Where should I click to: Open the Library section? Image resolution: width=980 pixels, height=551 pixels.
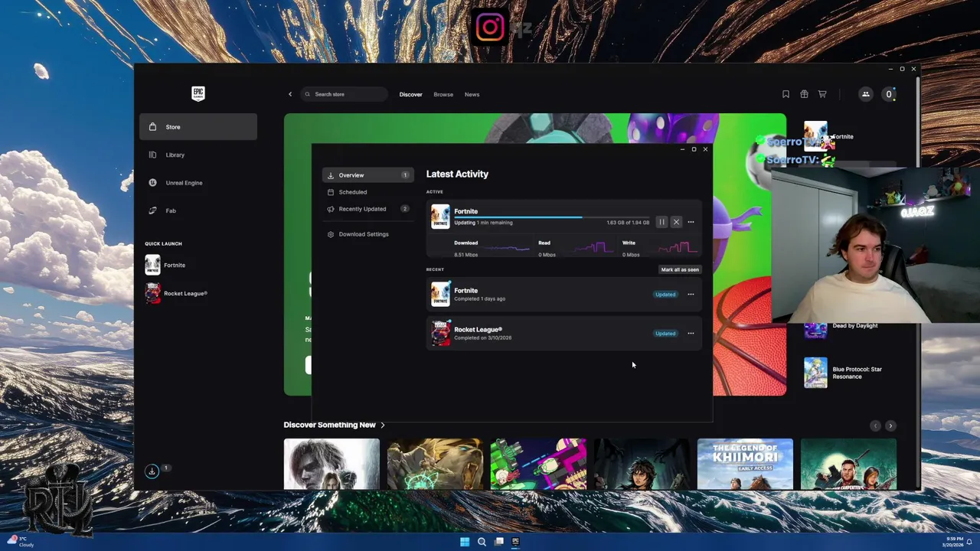198,155
